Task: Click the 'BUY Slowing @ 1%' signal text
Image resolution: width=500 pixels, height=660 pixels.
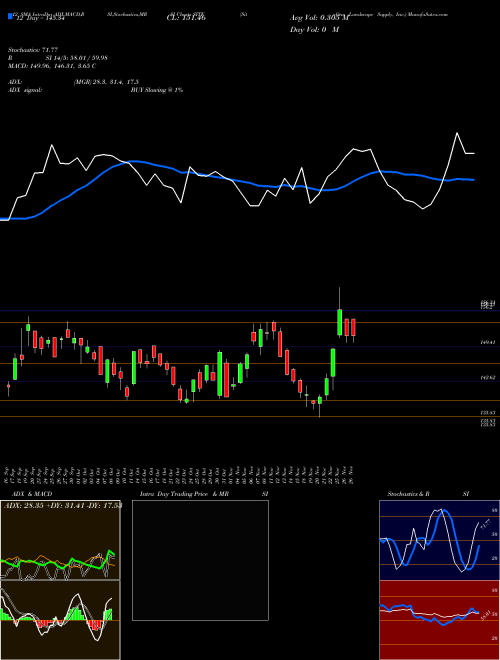Action: pos(157,90)
